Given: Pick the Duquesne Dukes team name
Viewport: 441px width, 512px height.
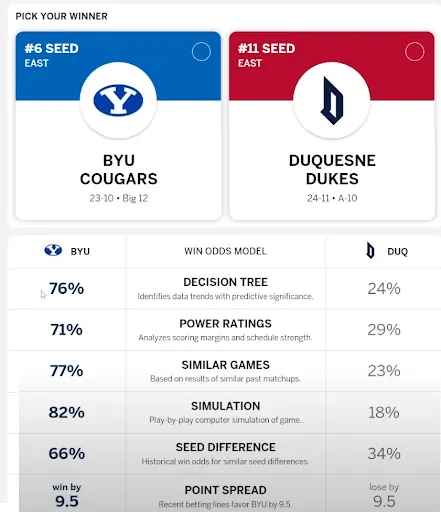Looking at the screenshot, I should tap(332, 170).
